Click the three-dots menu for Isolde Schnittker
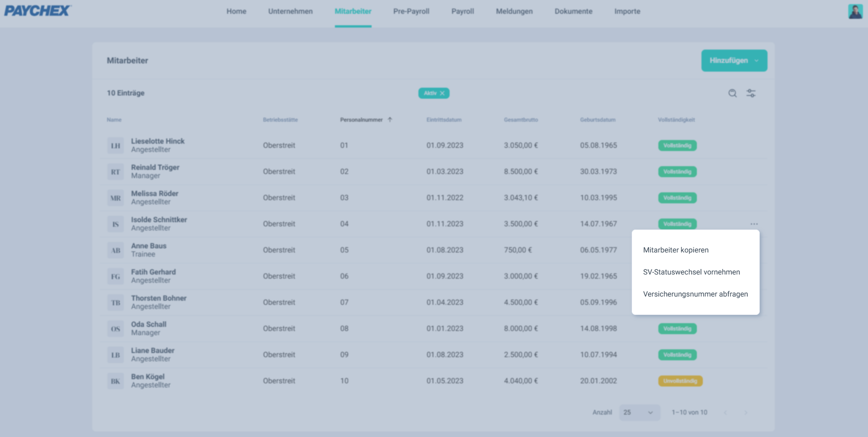 pos(754,224)
